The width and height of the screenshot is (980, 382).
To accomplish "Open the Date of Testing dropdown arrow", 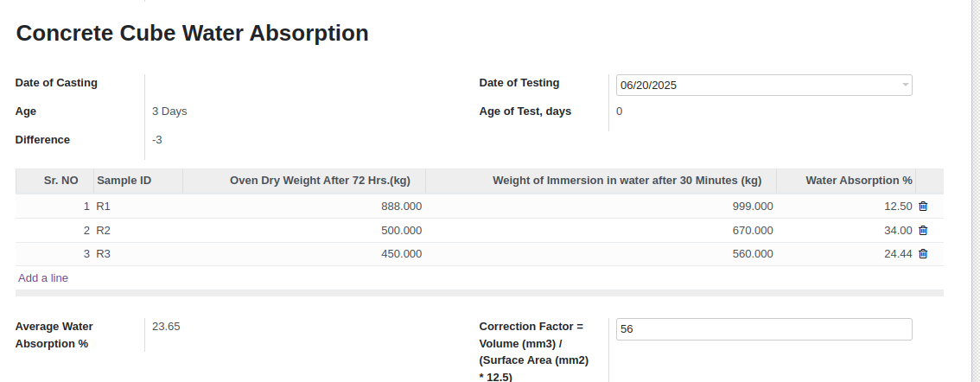I will tap(905, 85).
